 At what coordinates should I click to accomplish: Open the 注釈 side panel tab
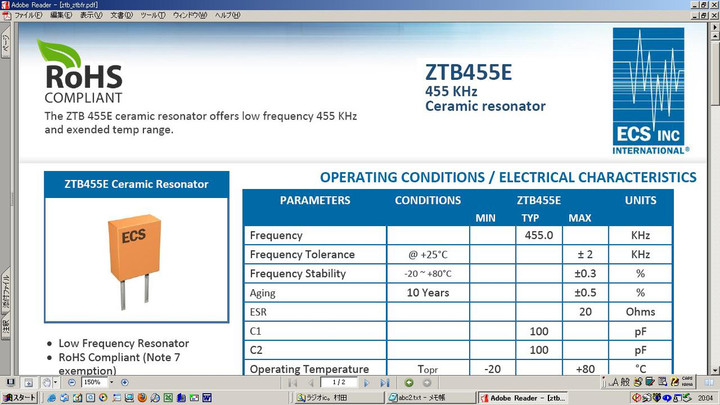click(5, 323)
